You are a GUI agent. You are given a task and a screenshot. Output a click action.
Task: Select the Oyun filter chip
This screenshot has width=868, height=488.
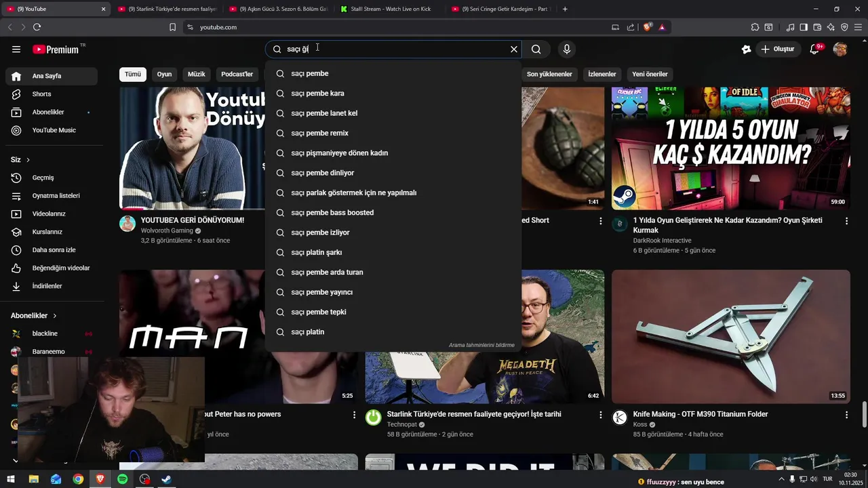point(164,74)
